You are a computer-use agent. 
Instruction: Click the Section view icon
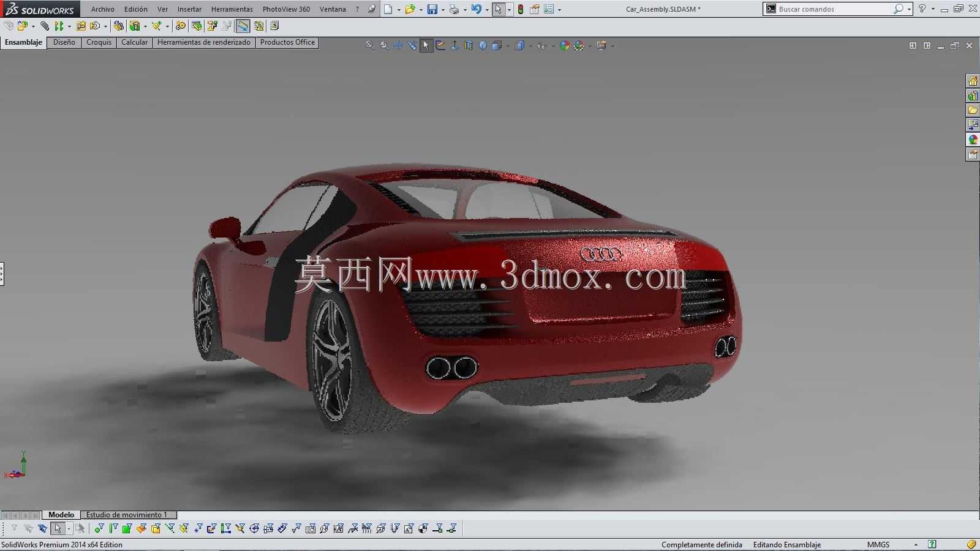(x=469, y=45)
